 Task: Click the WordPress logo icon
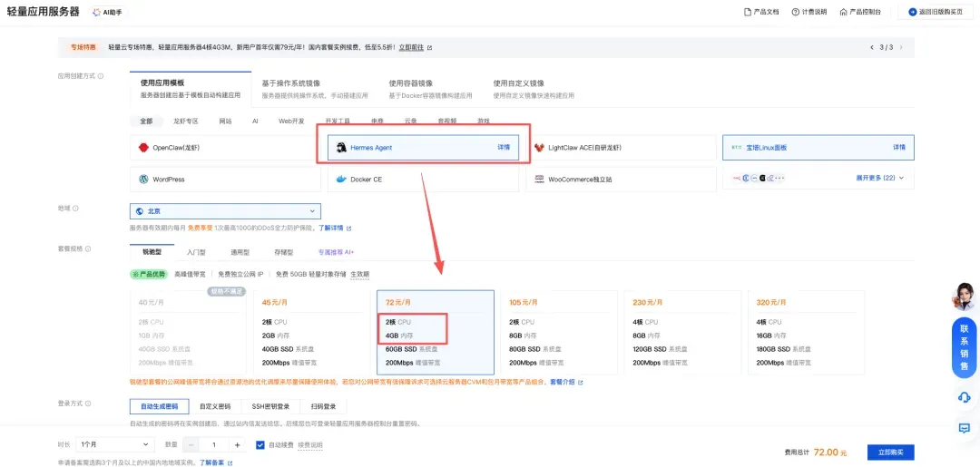[x=143, y=180]
